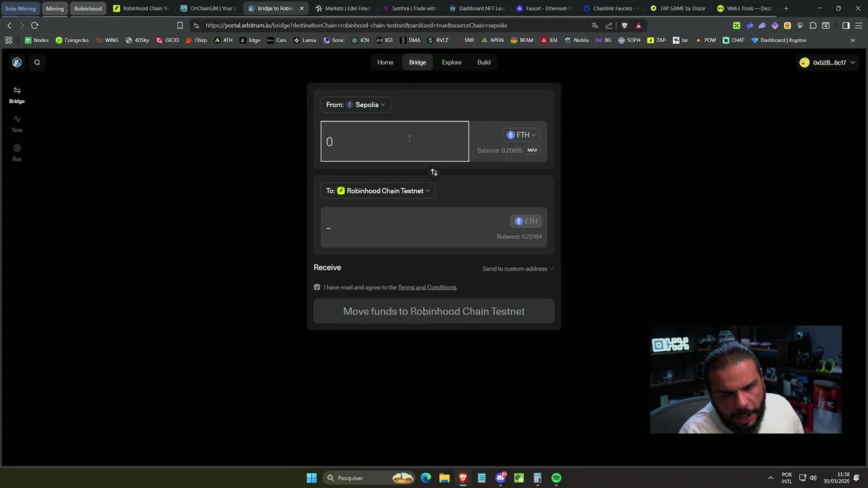
Task: Expand the From: Sepolia network dropdown
Action: point(355,104)
